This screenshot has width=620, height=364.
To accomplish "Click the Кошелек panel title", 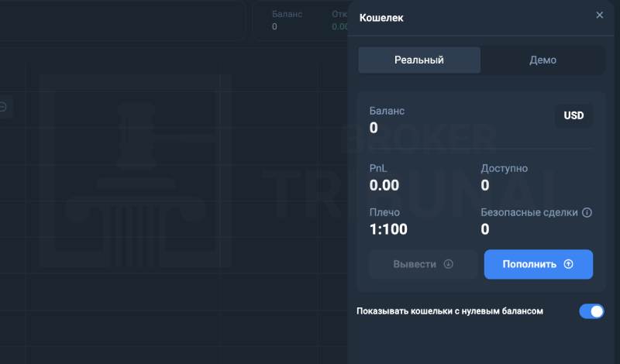I will click(381, 18).
